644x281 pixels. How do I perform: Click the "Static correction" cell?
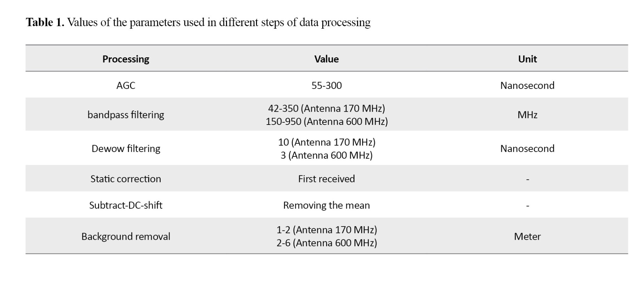[x=126, y=179]
